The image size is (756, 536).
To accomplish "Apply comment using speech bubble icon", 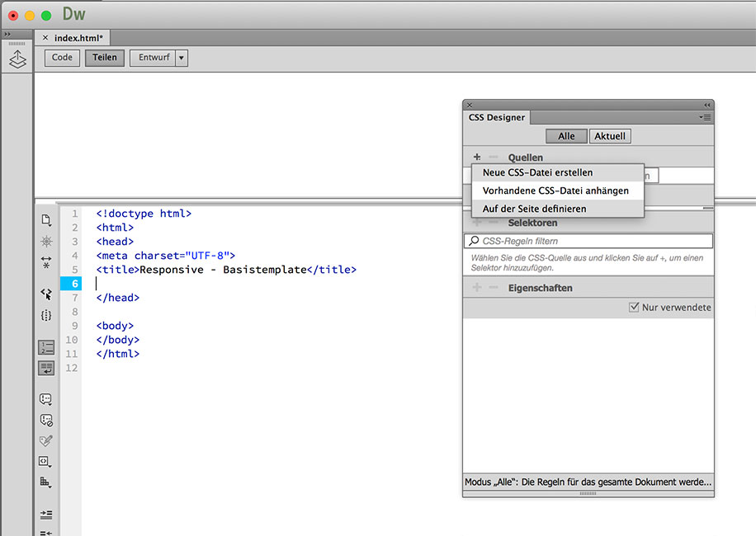I will pos(46,399).
